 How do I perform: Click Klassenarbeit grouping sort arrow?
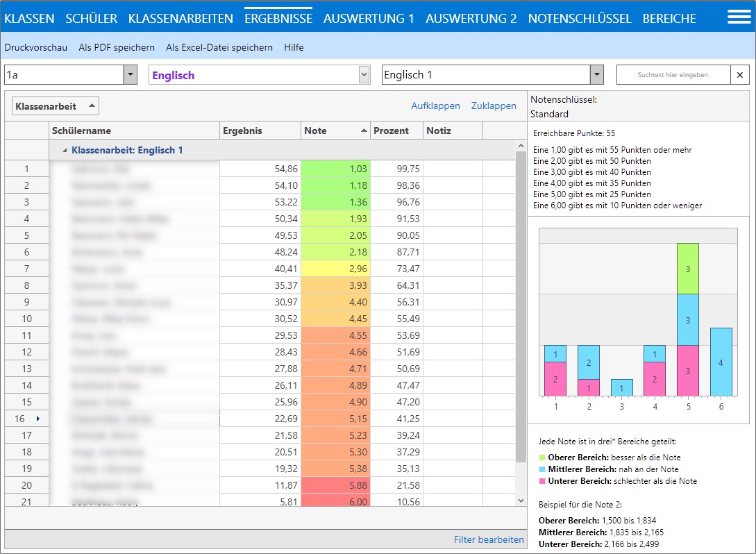91,106
